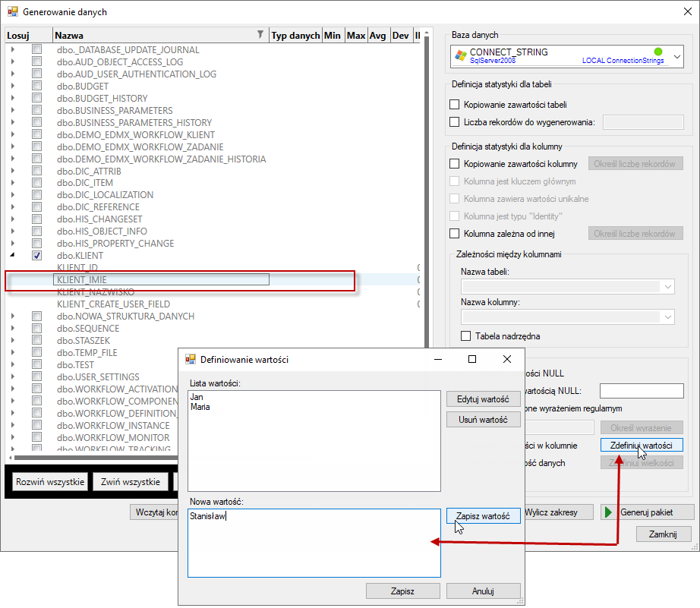Cancel the dialog with Anuluj

click(483, 591)
